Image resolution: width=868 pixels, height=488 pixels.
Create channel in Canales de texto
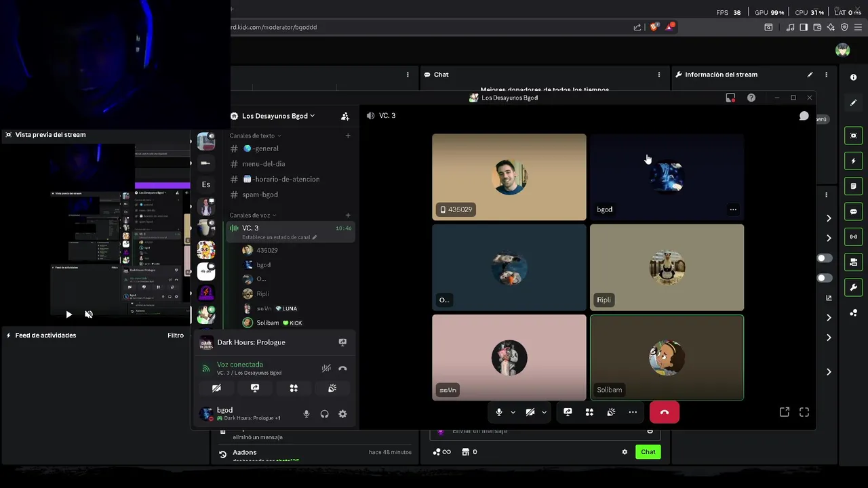[348, 136]
